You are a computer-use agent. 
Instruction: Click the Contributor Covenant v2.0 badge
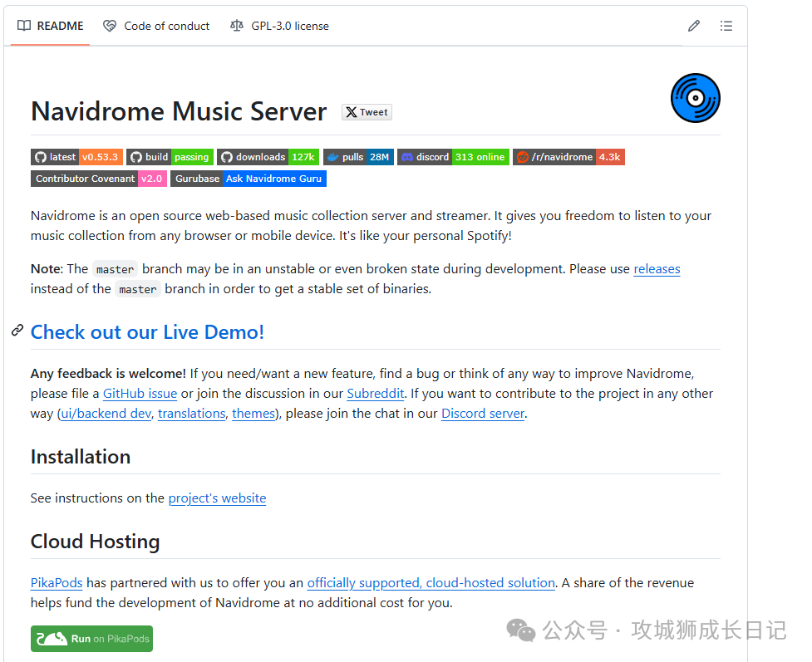tap(99, 179)
